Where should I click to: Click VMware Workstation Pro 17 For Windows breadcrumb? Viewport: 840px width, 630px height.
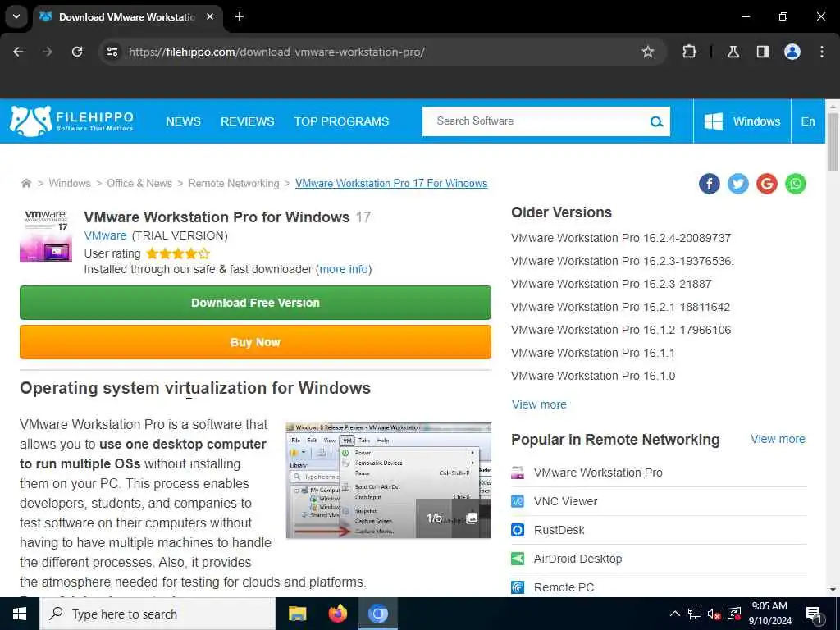coord(391,183)
